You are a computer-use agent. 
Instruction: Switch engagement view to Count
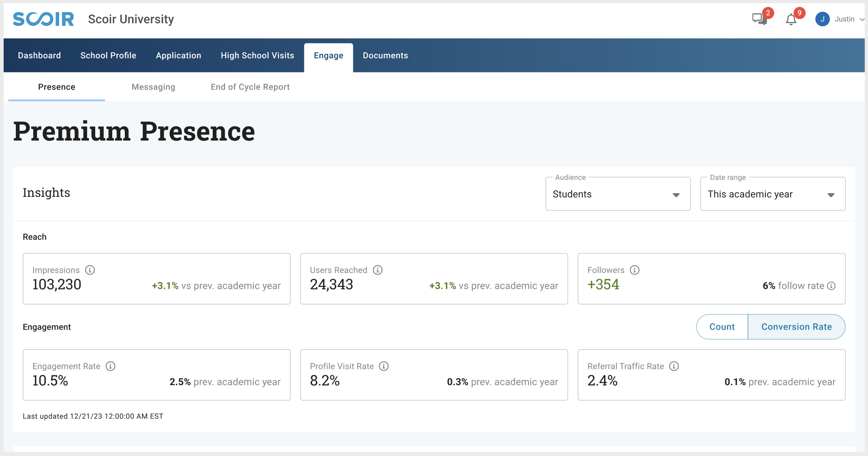(722, 327)
